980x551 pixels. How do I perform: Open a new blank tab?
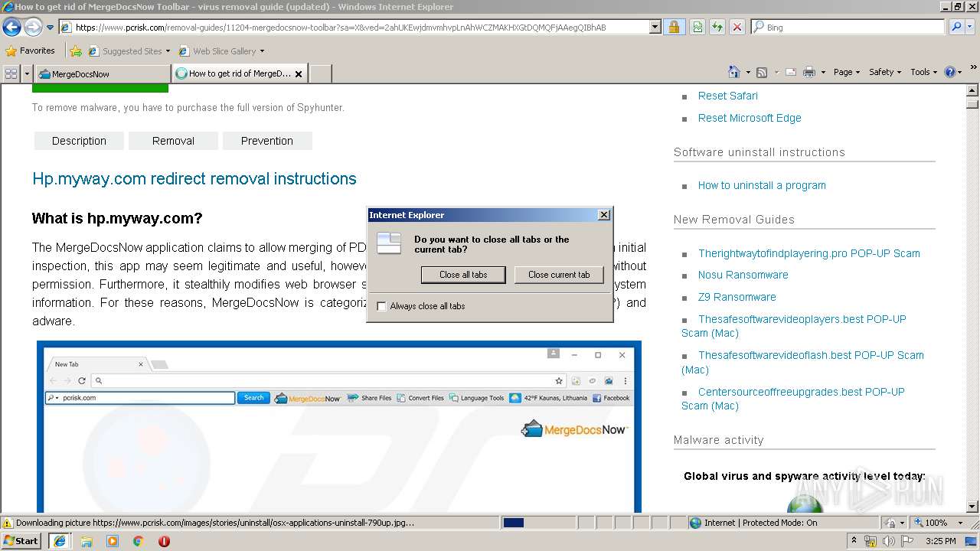coord(320,73)
